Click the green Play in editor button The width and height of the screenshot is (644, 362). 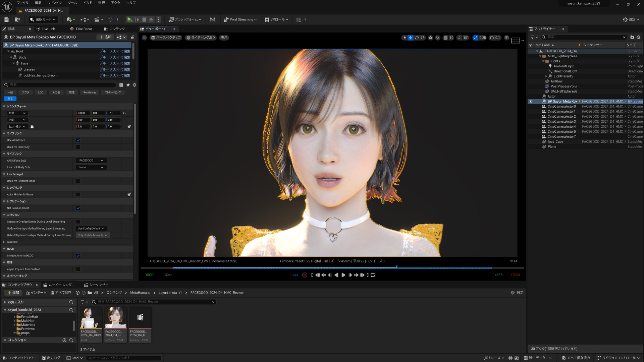click(x=129, y=19)
